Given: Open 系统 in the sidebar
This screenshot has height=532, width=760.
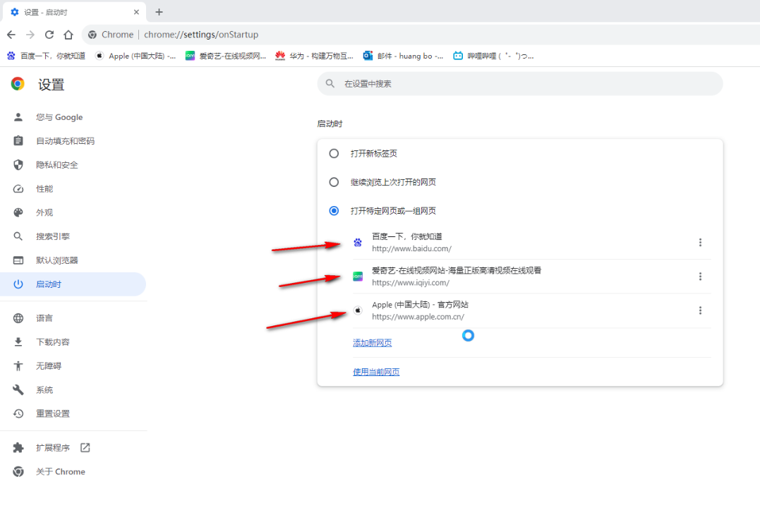Looking at the screenshot, I should (x=73, y=389).
